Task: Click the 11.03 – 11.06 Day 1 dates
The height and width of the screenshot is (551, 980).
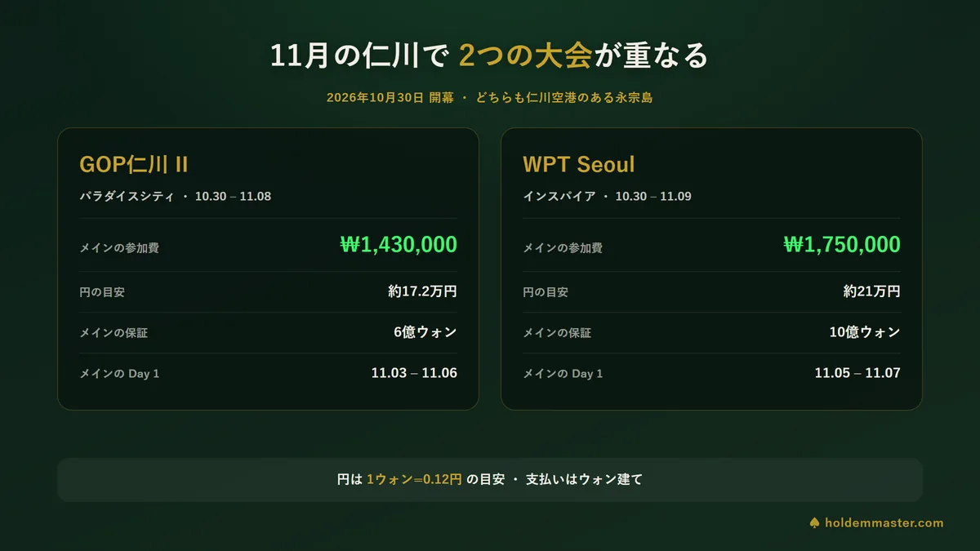Action: (414, 373)
